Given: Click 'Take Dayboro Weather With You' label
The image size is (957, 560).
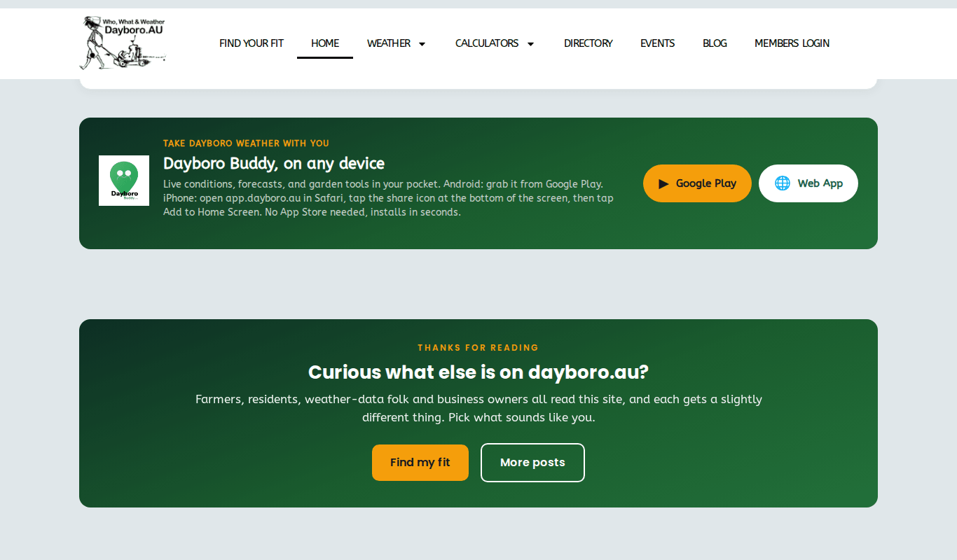Looking at the screenshot, I should pyautogui.click(x=246, y=143).
